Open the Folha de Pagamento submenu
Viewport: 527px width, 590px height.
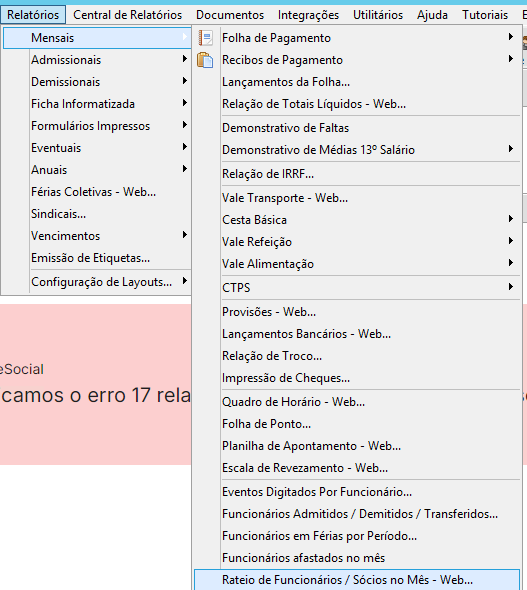click(357, 38)
